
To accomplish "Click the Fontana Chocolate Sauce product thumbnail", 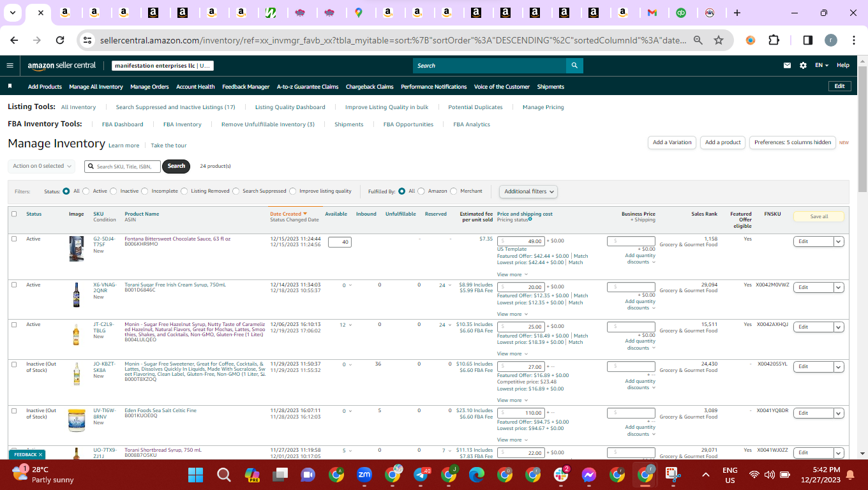I will (77, 249).
